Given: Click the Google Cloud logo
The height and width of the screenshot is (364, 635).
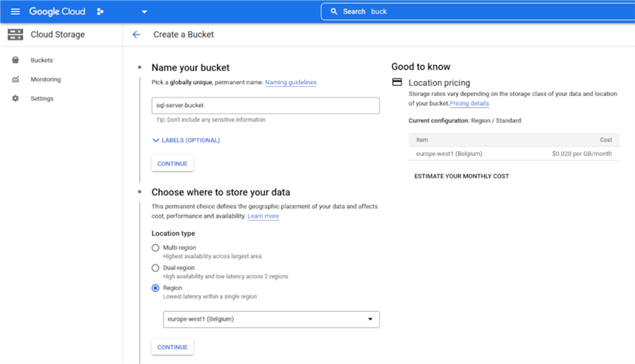Looking at the screenshot, I should click(57, 11).
